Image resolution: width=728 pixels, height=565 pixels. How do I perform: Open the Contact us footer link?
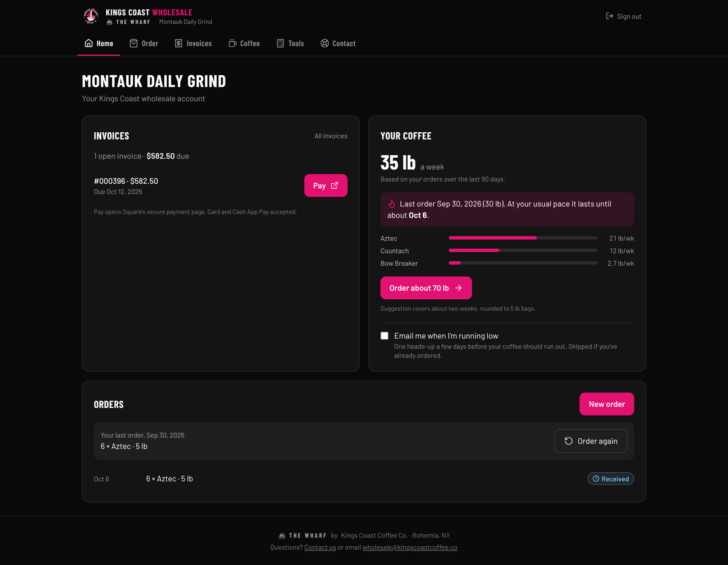[320, 547]
